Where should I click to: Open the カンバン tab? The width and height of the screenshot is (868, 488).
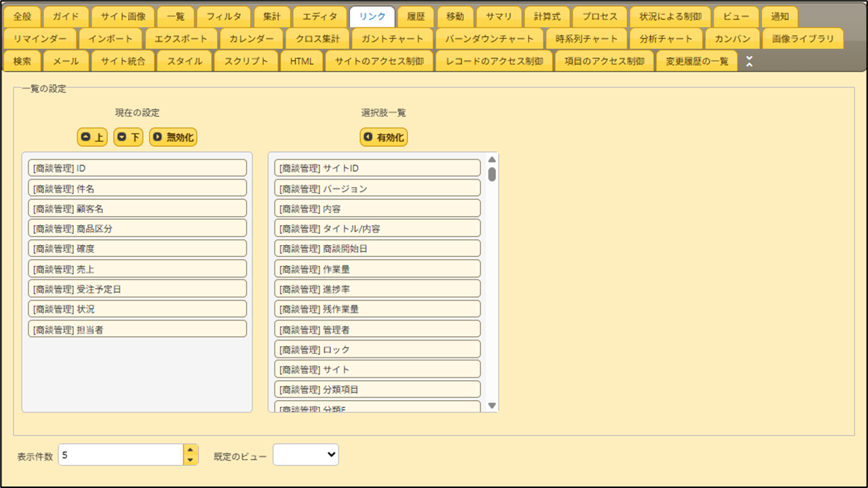[732, 39]
